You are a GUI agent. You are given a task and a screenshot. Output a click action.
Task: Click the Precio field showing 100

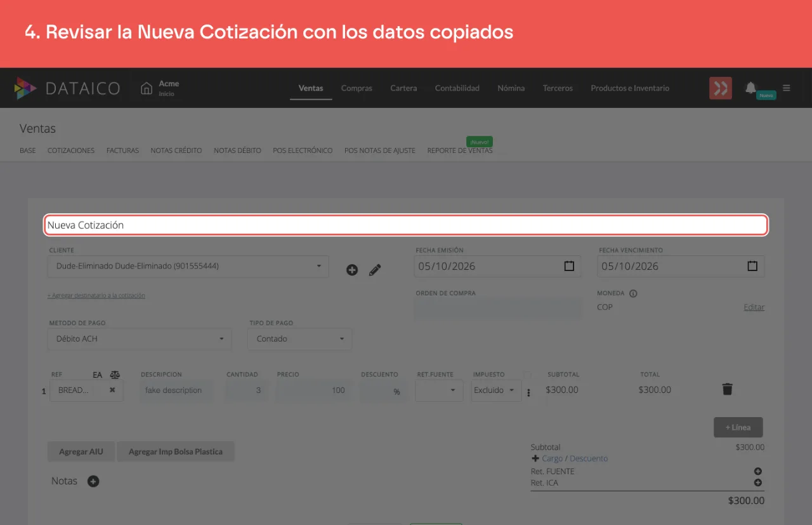click(x=313, y=390)
